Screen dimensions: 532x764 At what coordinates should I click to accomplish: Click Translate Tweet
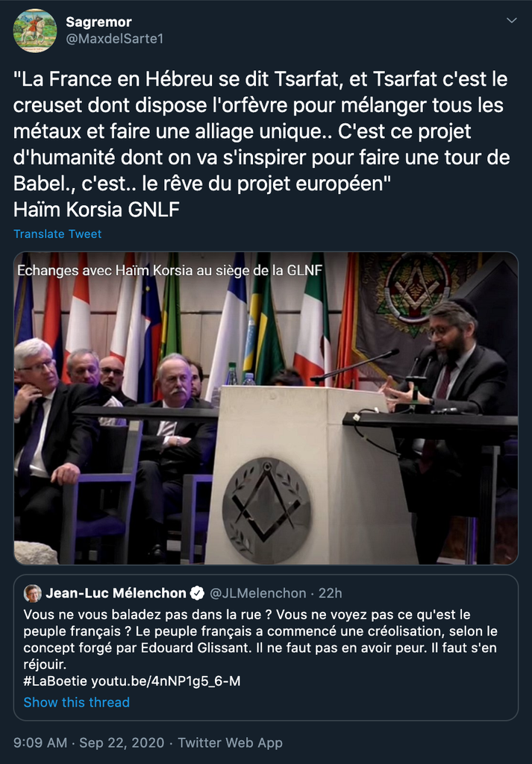pos(57,234)
